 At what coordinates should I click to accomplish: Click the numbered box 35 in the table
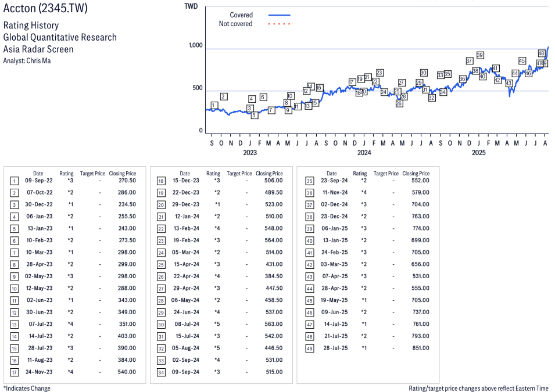pos(310,181)
